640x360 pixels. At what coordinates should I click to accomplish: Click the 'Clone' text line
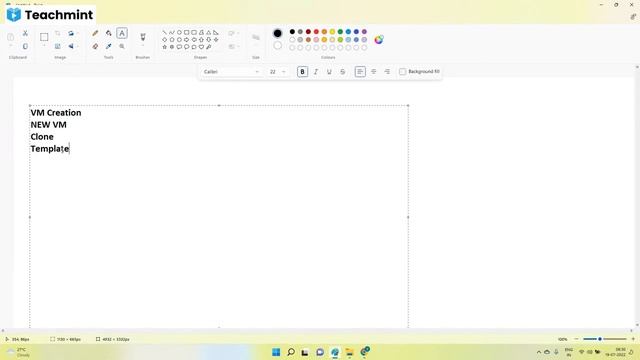pos(42,137)
